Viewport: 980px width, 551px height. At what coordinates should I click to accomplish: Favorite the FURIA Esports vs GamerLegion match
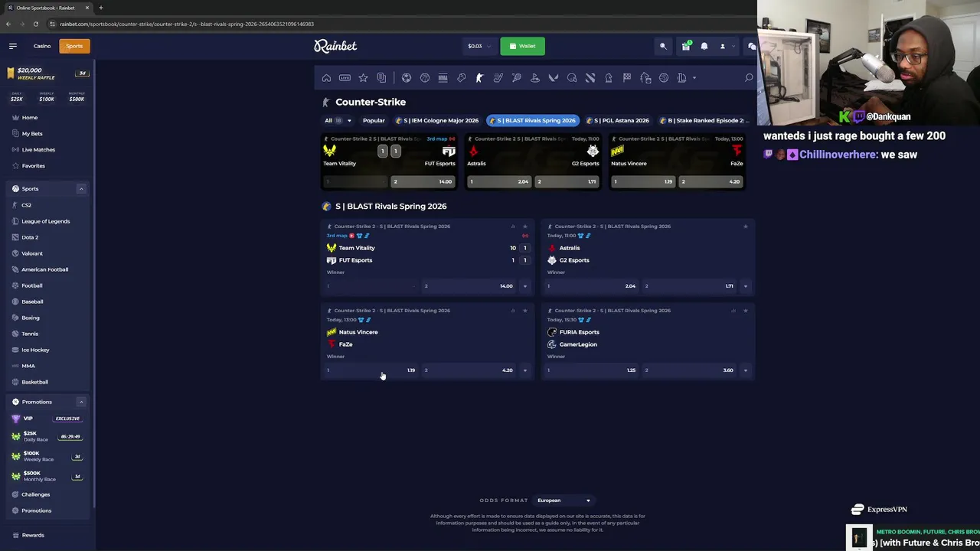745,310
